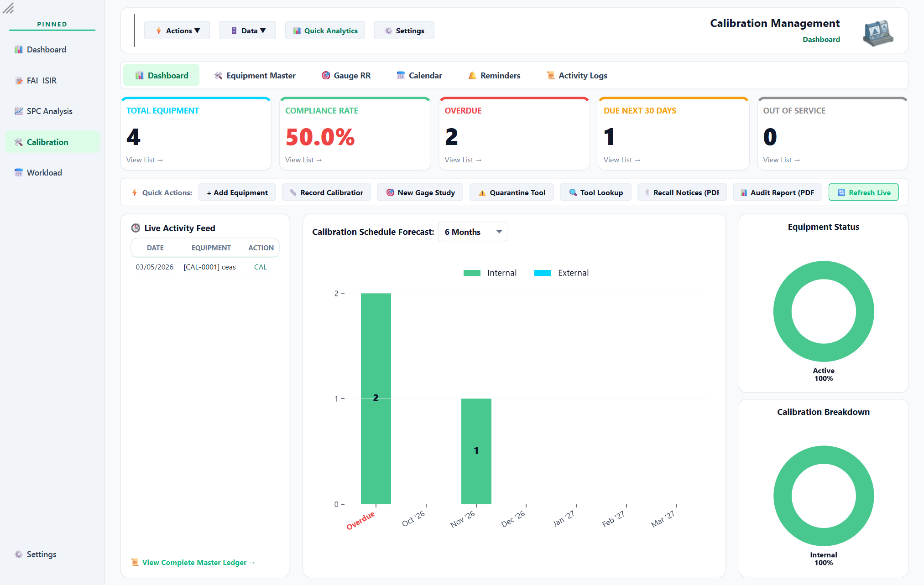Click the diagonal-lines handle icon in the corner
Screen dimensions: 924x585
tap(8, 8)
